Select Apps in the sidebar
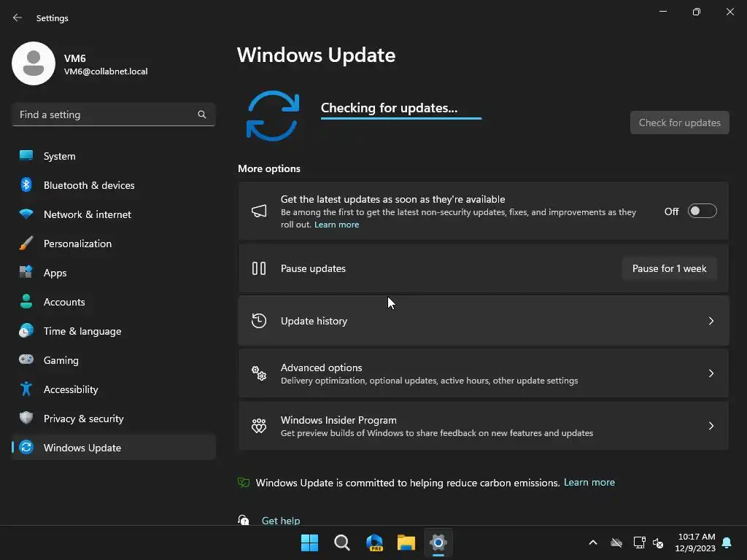Image resolution: width=747 pixels, height=560 pixels. [113, 273]
